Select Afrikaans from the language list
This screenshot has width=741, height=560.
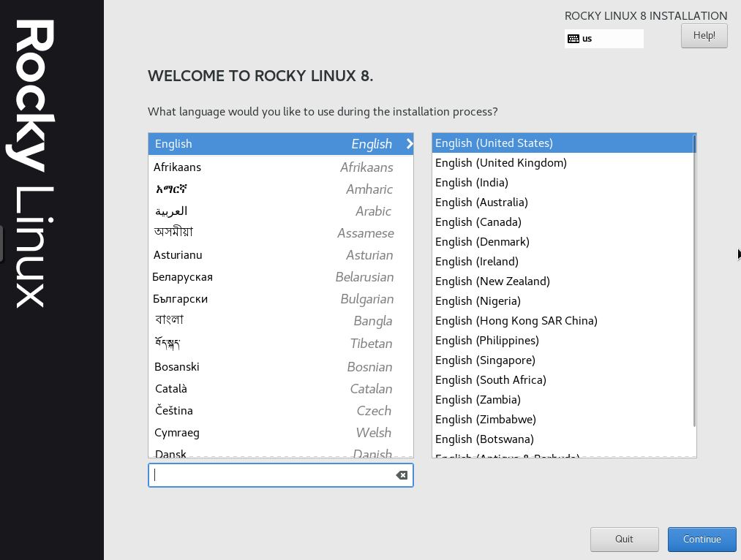tap(280, 167)
